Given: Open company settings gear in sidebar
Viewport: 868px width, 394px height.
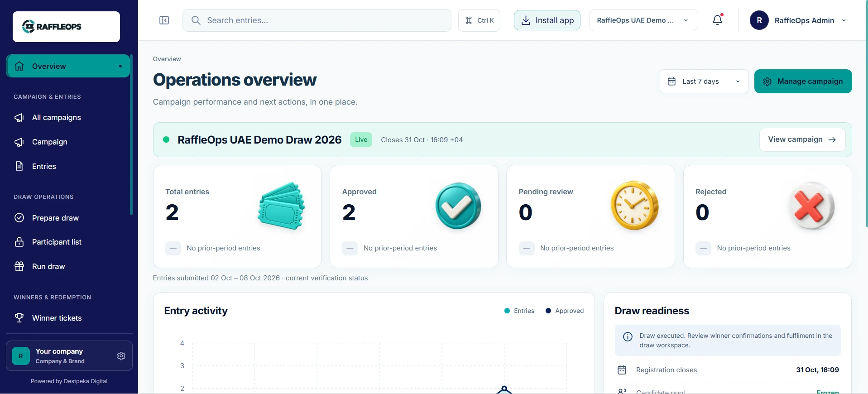Looking at the screenshot, I should coord(121,356).
